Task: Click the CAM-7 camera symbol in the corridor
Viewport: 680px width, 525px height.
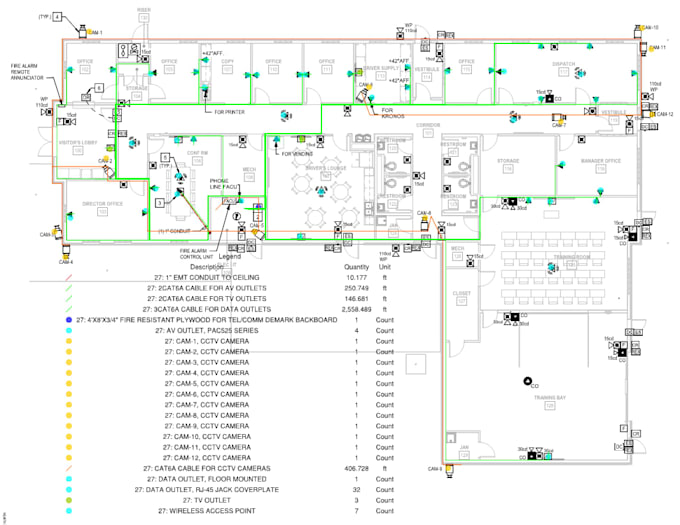Action: click(x=559, y=117)
